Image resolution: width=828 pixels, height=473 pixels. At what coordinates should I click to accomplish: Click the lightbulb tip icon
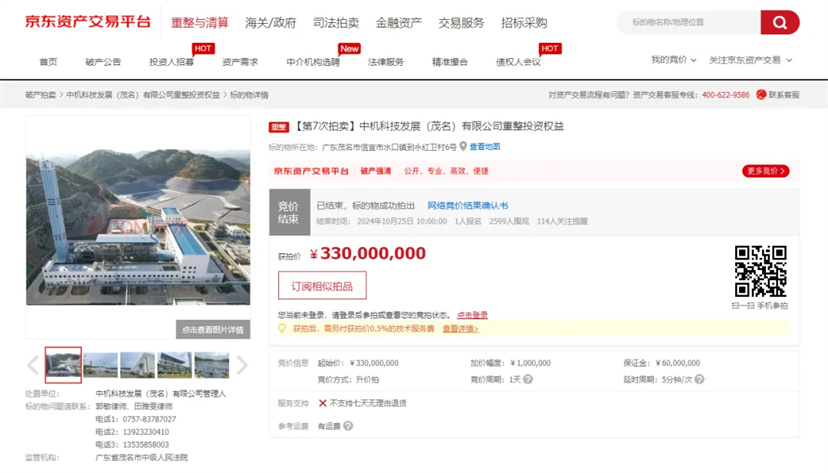[x=282, y=328]
